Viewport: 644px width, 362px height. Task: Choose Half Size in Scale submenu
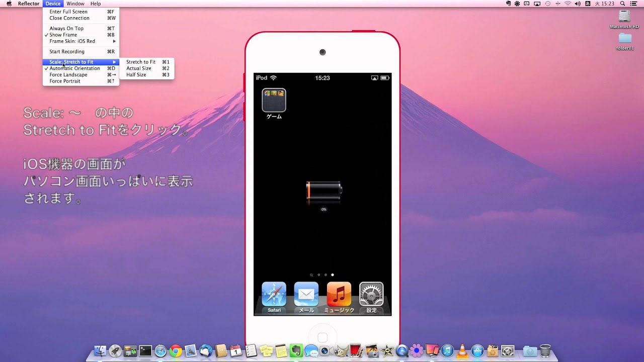(147, 75)
